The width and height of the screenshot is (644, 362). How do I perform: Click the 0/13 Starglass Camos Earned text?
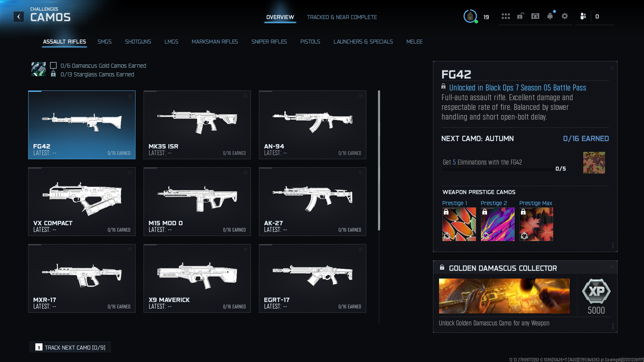(x=97, y=74)
